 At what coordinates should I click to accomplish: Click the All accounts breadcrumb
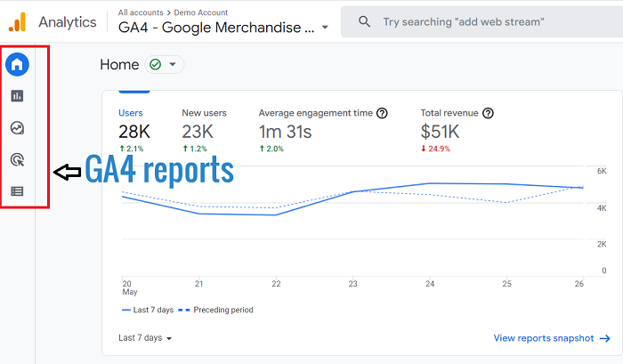pos(141,12)
